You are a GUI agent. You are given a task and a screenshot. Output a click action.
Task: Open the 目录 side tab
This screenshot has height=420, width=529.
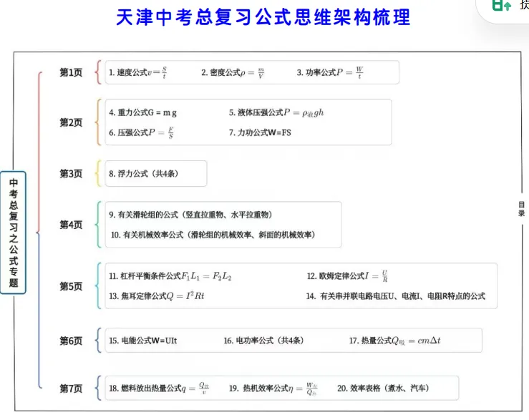521,209
